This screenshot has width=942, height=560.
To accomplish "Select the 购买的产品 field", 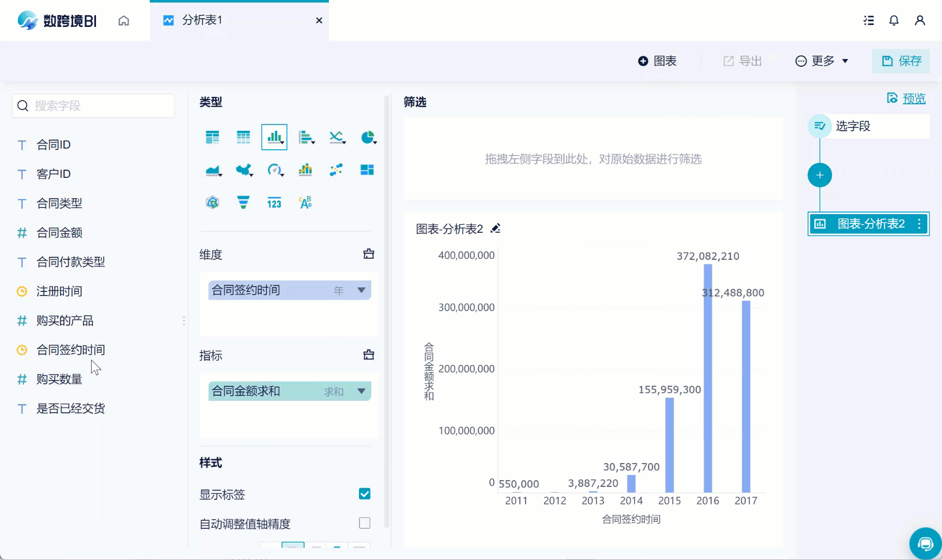I will click(x=65, y=320).
